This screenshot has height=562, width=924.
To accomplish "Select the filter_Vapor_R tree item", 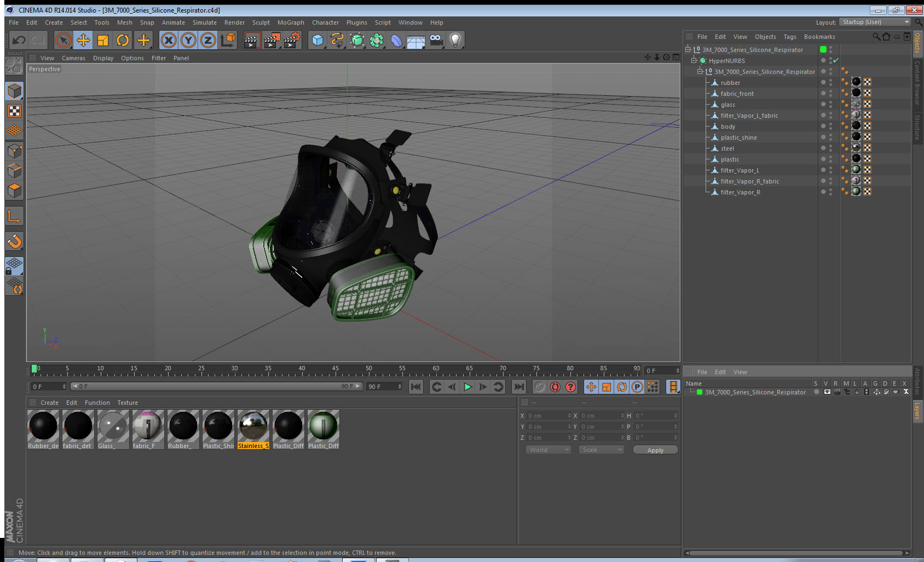I will pyautogui.click(x=740, y=192).
